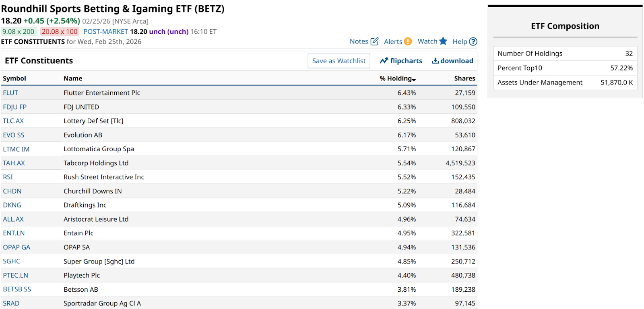The width and height of the screenshot is (644, 309).
Task: Click the Notes pencil edit icon
Action: tap(374, 41)
